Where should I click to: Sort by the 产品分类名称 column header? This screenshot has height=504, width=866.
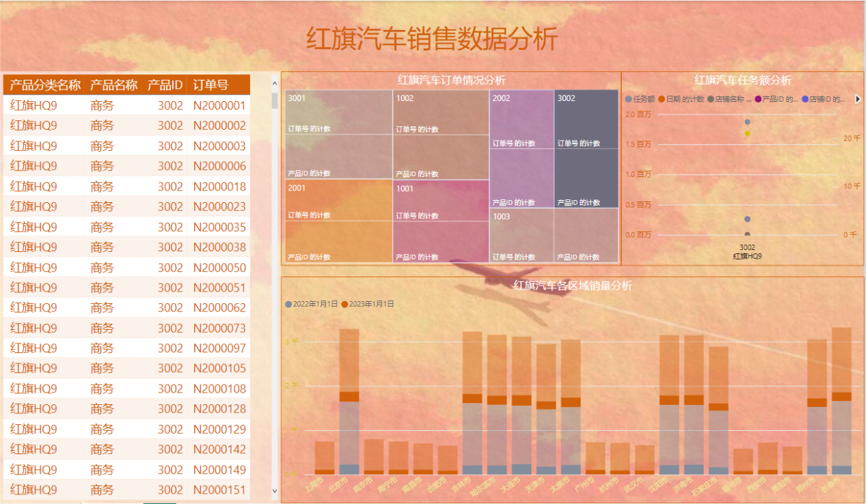point(45,85)
